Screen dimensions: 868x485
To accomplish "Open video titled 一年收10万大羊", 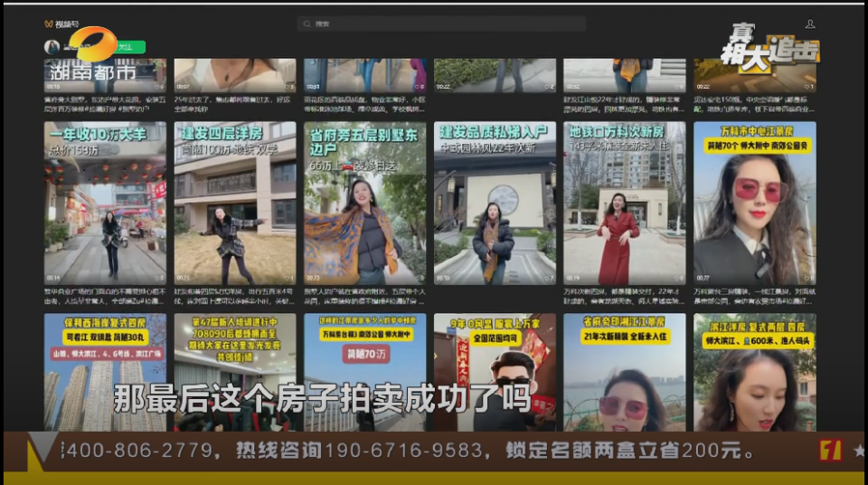I will click(105, 203).
